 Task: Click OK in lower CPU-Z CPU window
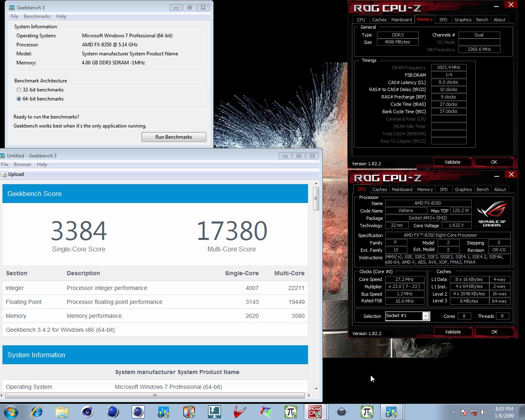[x=494, y=332]
